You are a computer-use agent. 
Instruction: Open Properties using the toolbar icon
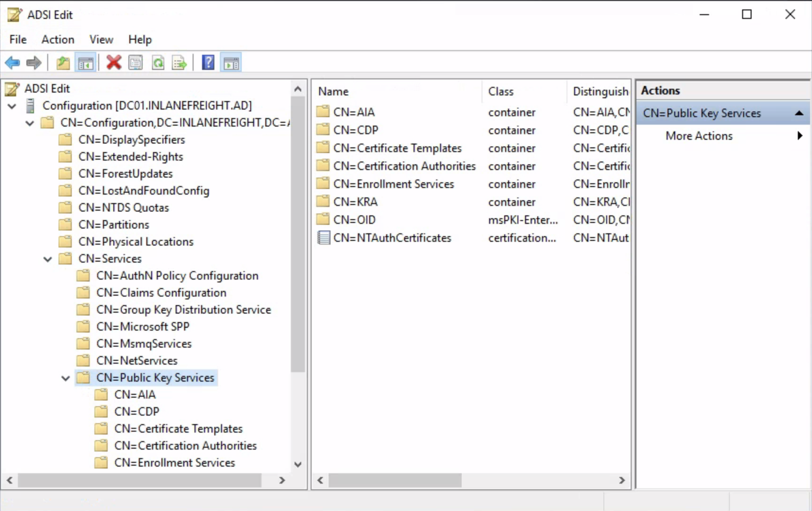(135, 62)
